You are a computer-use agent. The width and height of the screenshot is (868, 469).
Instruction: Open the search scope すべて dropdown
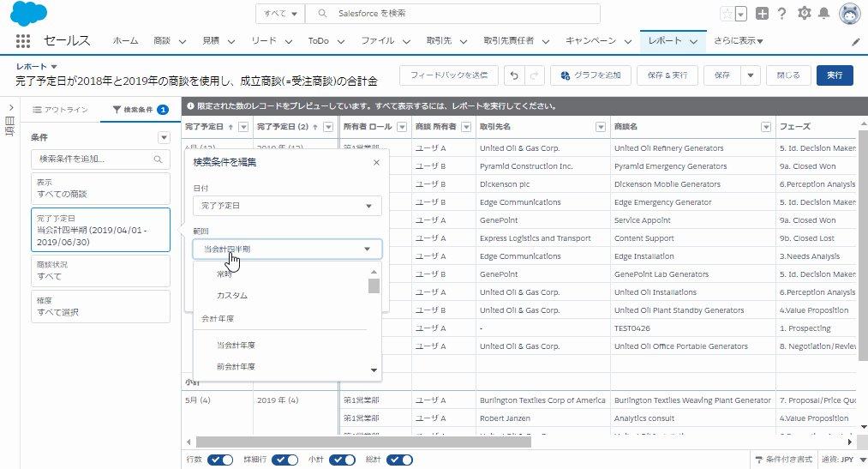click(280, 13)
